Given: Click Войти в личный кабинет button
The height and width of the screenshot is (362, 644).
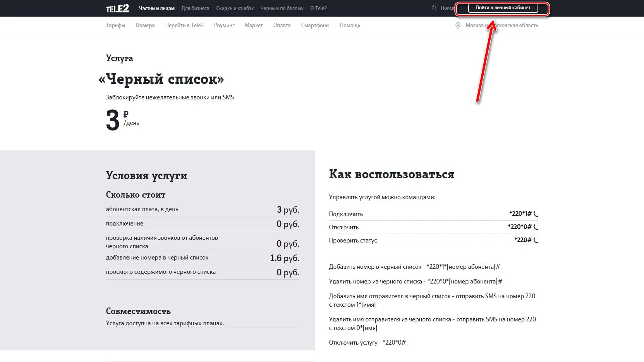Looking at the screenshot, I should (x=503, y=8).
